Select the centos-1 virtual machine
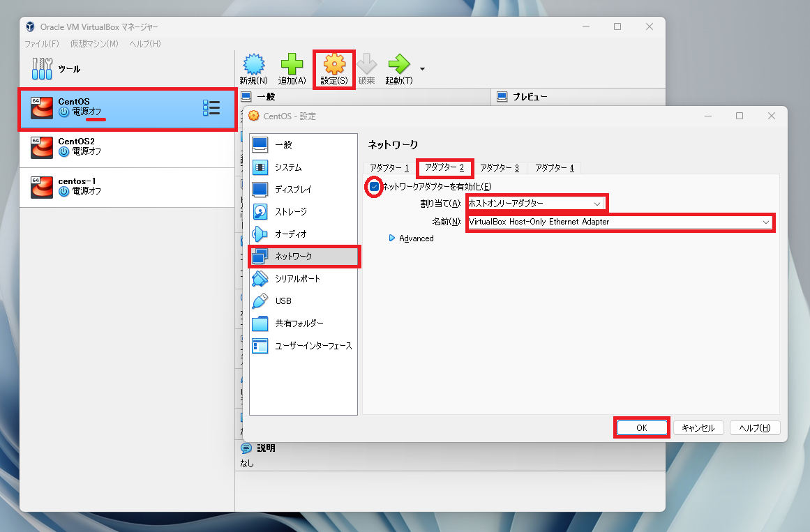This screenshot has height=532, width=810. (127, 188)
